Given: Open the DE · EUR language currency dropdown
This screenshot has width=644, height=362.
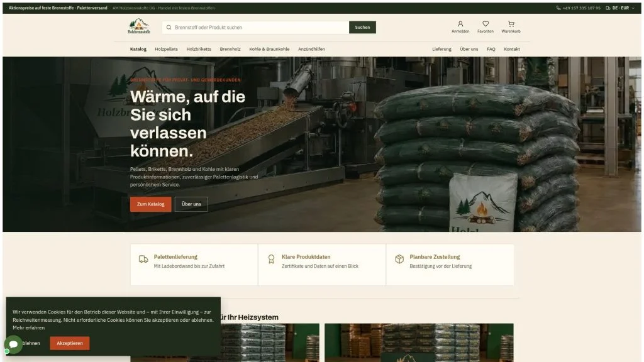Looking at the screenshot, I should point(620,8).
